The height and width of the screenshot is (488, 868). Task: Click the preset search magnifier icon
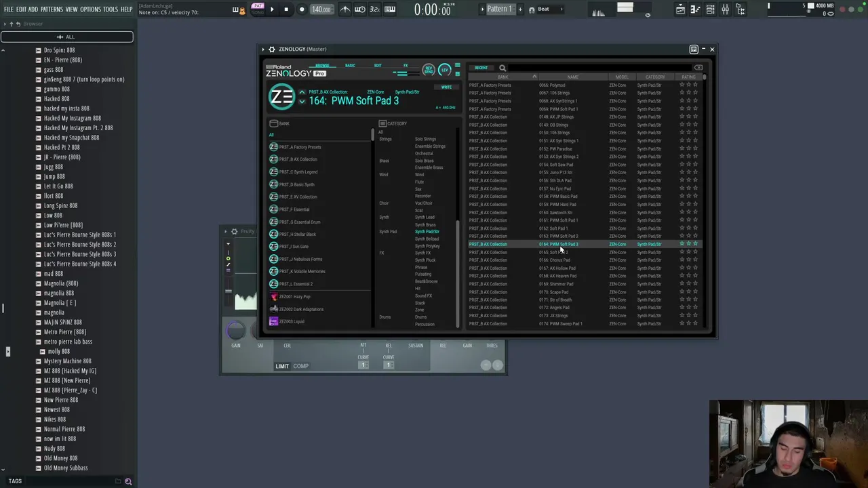pos(502,68)
